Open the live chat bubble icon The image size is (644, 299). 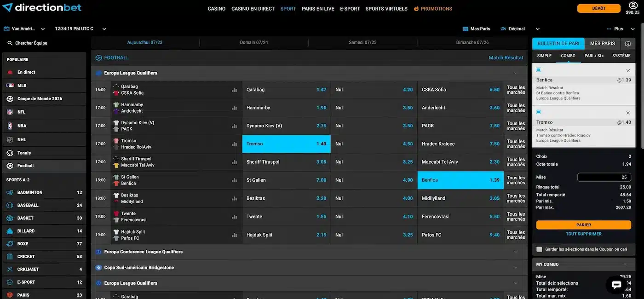[616, 285]
